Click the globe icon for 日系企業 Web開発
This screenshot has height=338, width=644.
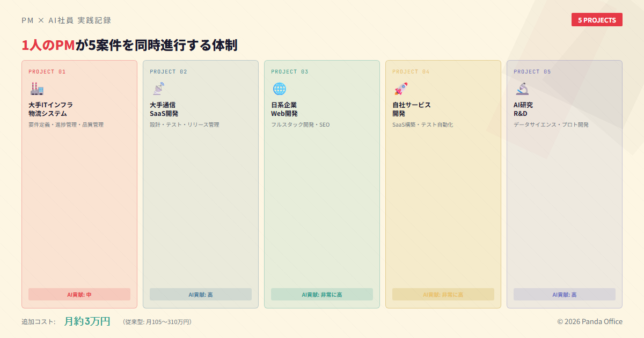click(x=278, y=88)
